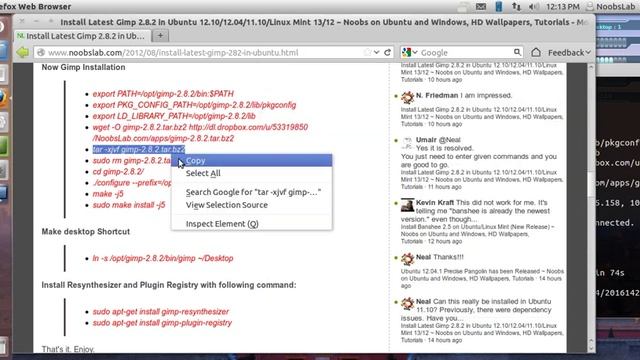Click the highlighted tar -xjvf command
The image size is (640, 360).
click(x=139, y=149)
